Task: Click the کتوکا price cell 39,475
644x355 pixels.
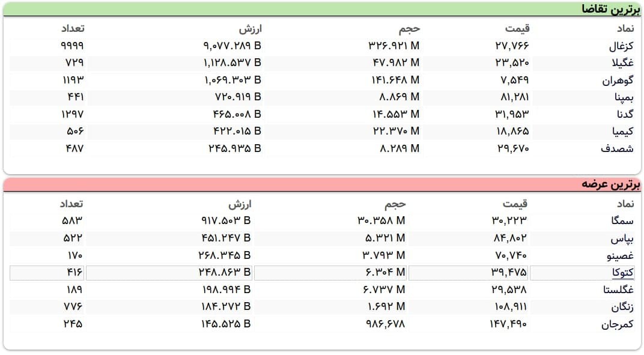Action: (508, 273)
